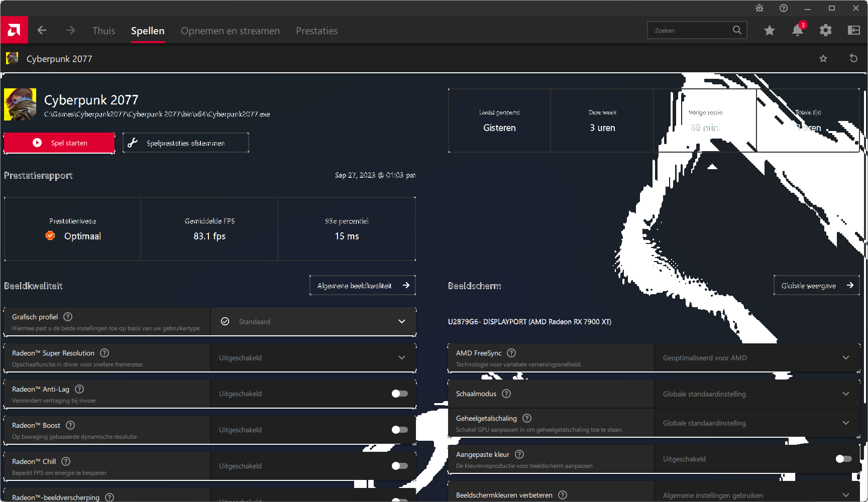Enable the Radeon Boost toggle

tap(400, 430)
